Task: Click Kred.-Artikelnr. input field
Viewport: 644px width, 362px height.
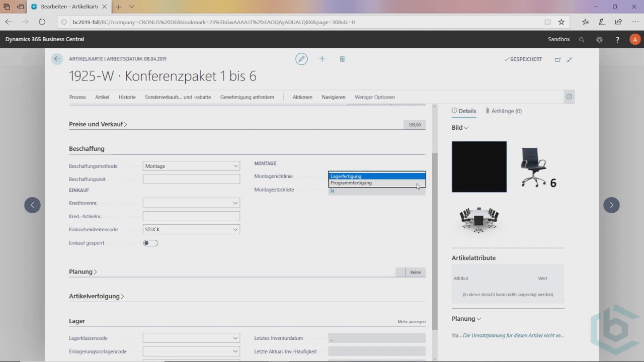Action: pyautogui.click(x=191, y=216)
